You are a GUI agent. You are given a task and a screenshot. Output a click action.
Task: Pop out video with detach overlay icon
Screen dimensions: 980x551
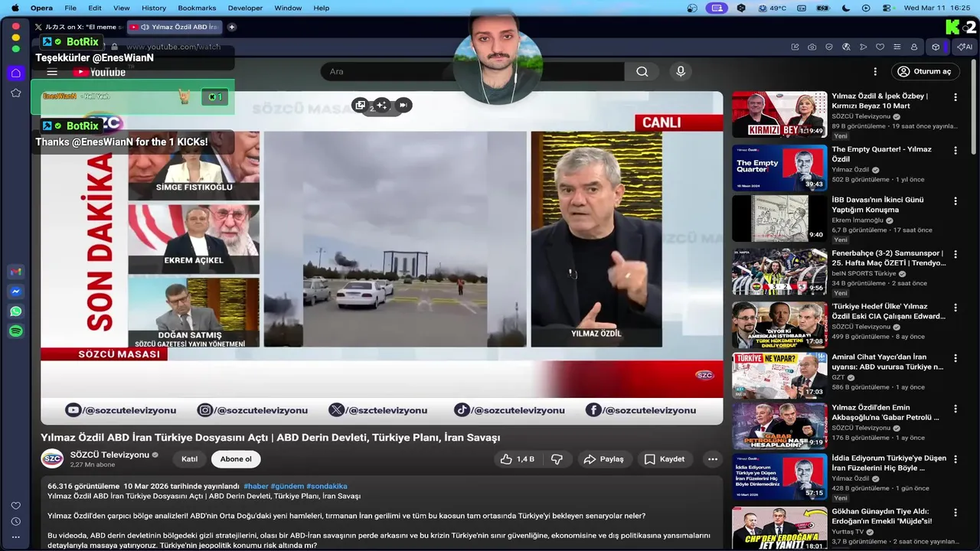point(361,105)
